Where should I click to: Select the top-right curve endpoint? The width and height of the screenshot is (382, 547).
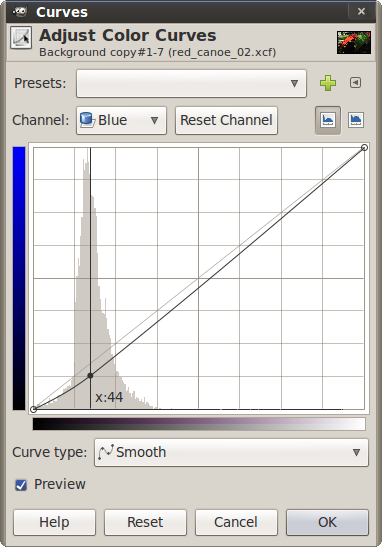[x=364, y=148]
